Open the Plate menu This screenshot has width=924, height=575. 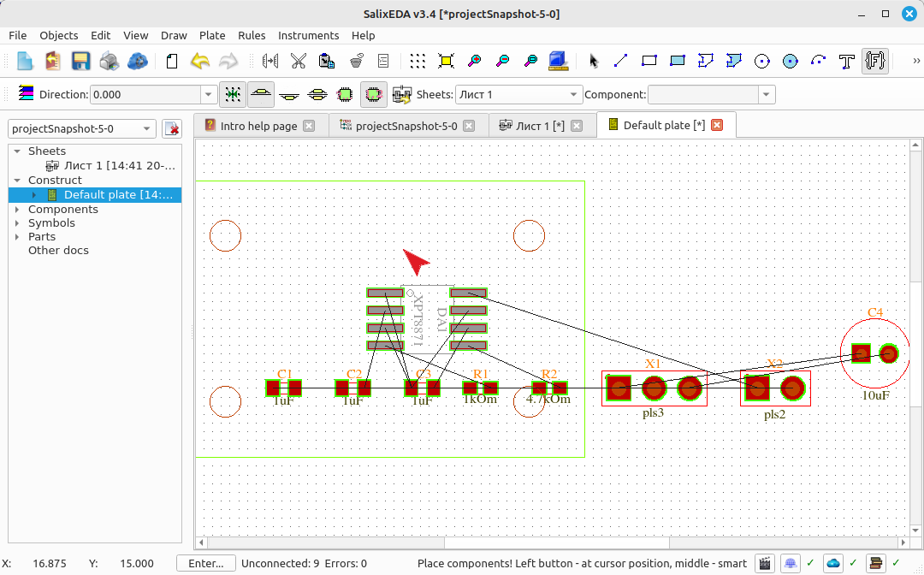[x=212, y=35]
